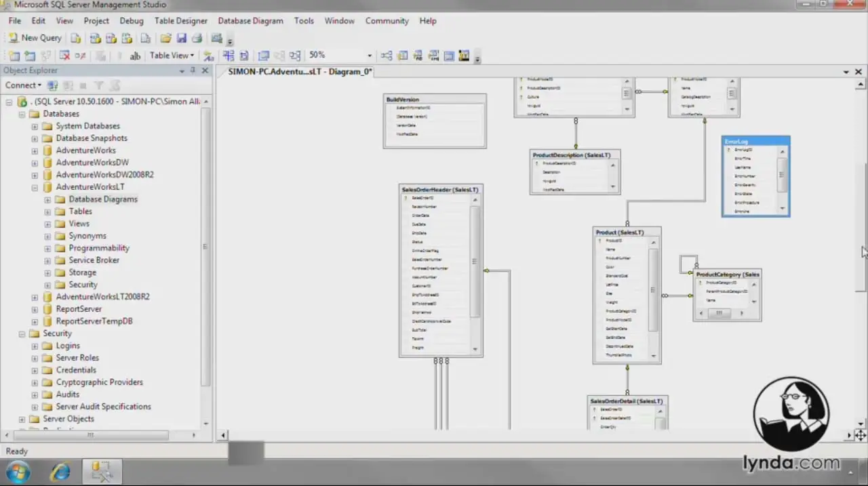Open Internet Explorer from the taskbar

(60, 472)
